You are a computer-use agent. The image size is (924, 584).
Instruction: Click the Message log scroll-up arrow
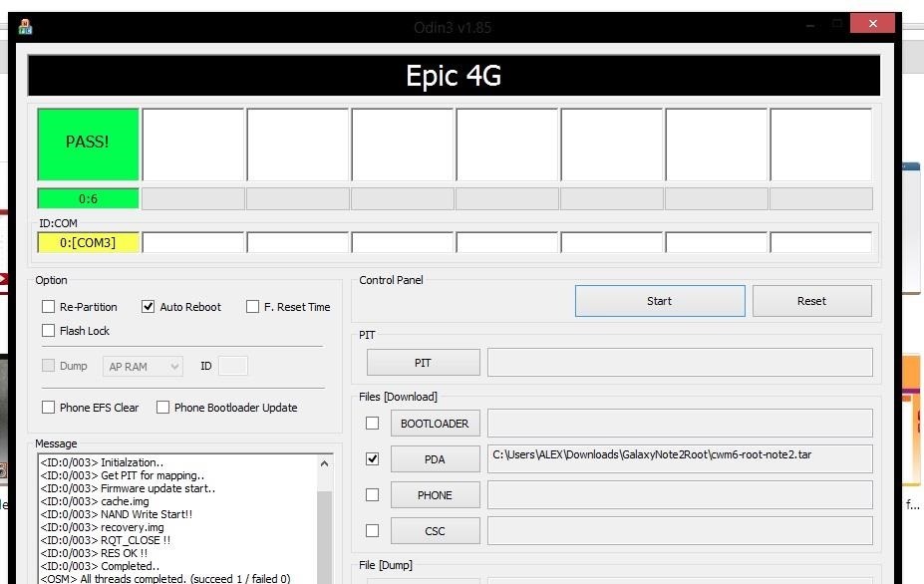coord(324,463)
